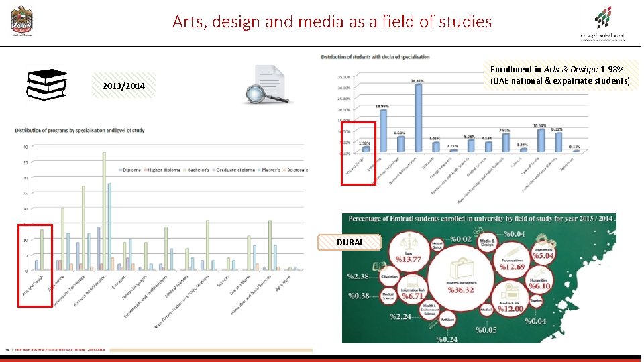Click the %0.24 label below Architect
Screen dimensions: 644x362
pos(447,339)
